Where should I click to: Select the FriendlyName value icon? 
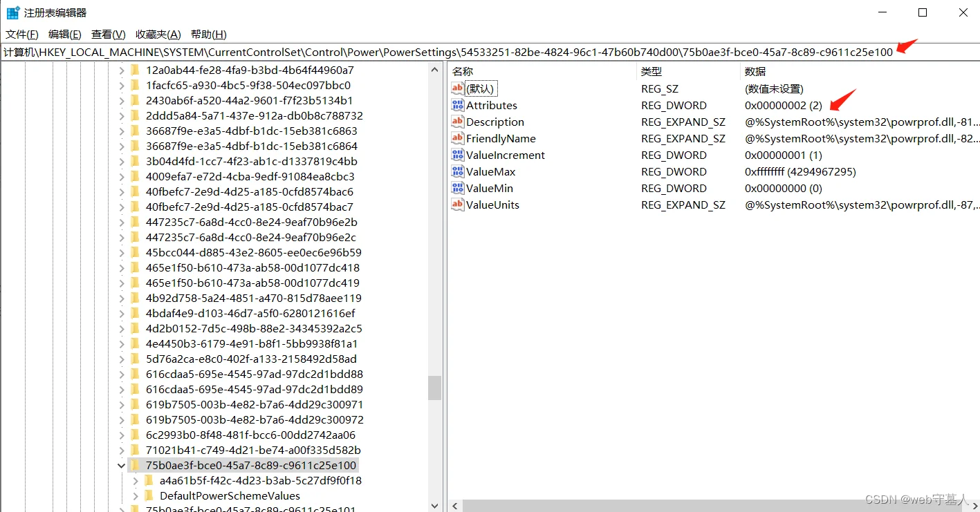point(457,138)
